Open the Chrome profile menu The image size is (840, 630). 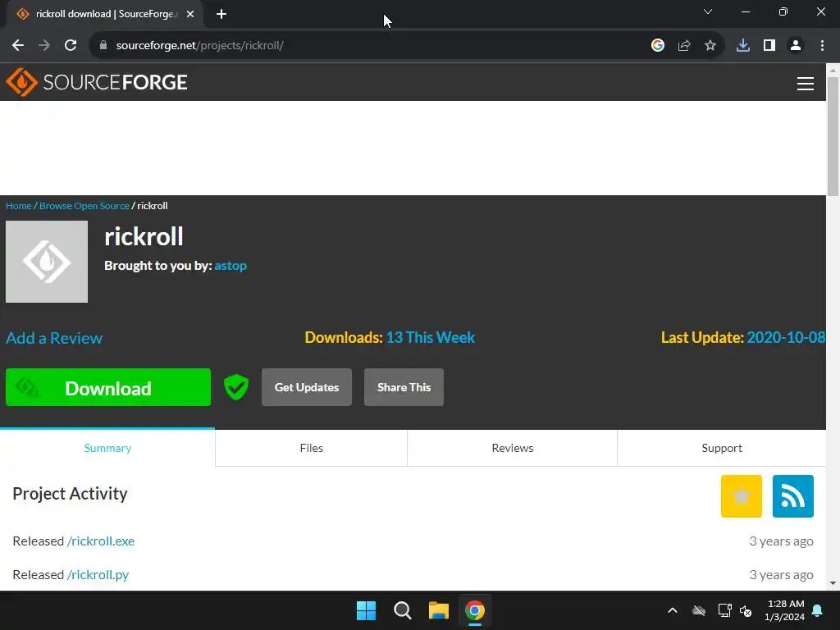pos(796,45)
